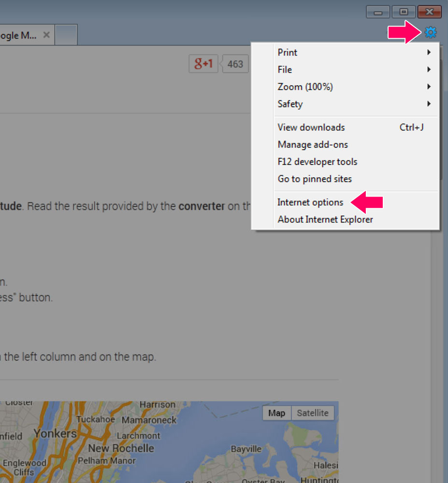Minimize the browser window
Screen dimensions: 448x483
378,12
